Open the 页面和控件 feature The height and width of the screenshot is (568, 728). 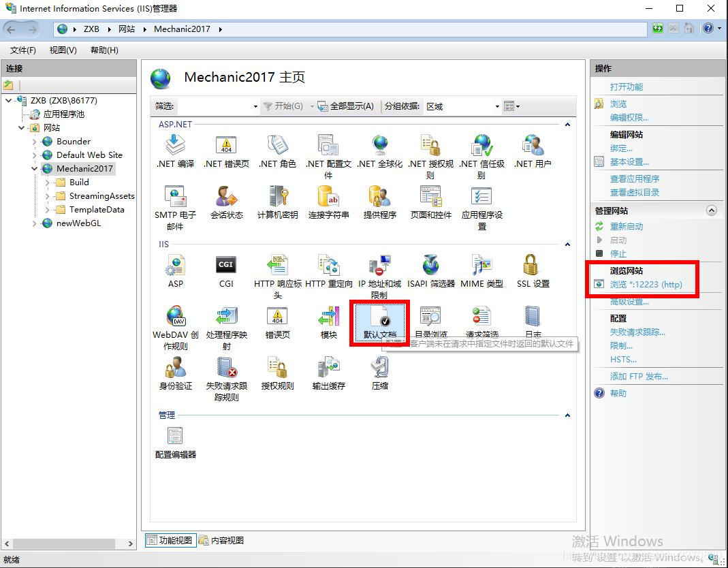[431, 202]
